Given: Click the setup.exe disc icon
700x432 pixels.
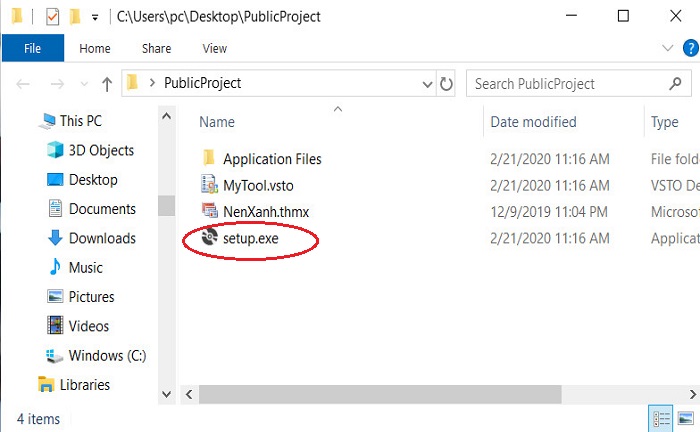Looking at the screenshot, I should click(209, 237).
